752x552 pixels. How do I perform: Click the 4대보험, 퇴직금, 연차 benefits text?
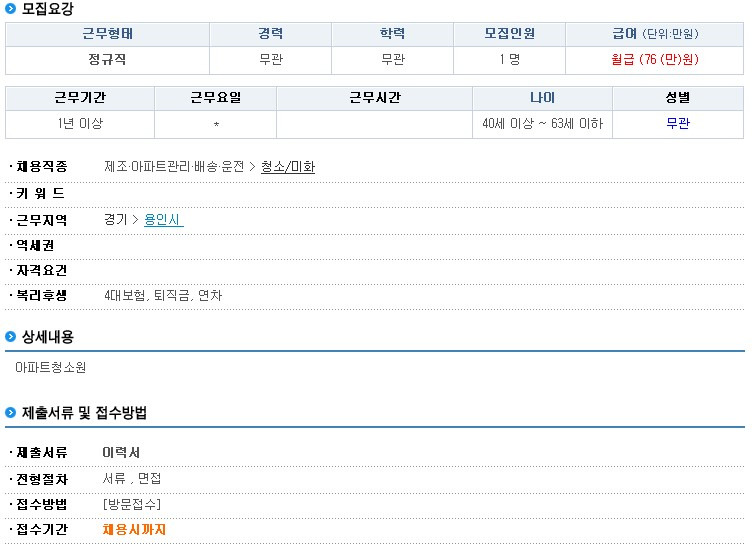[163, 296]
